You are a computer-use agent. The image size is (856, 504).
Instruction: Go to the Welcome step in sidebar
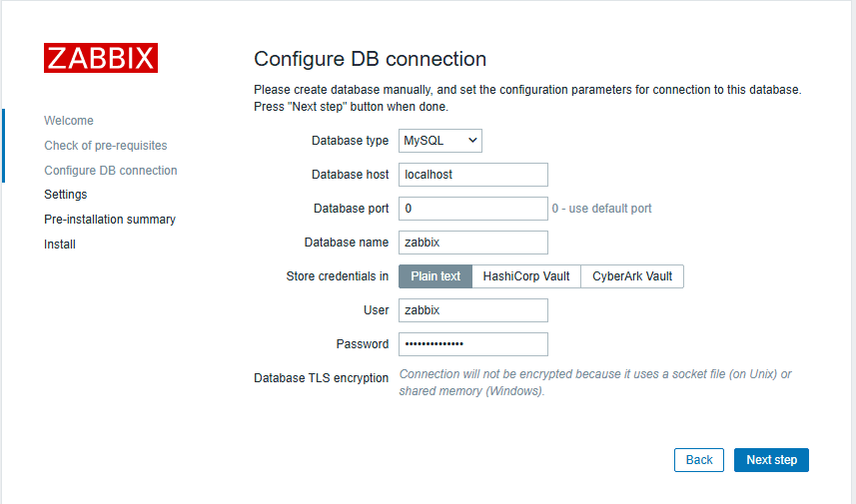click(x=69, y=121)
